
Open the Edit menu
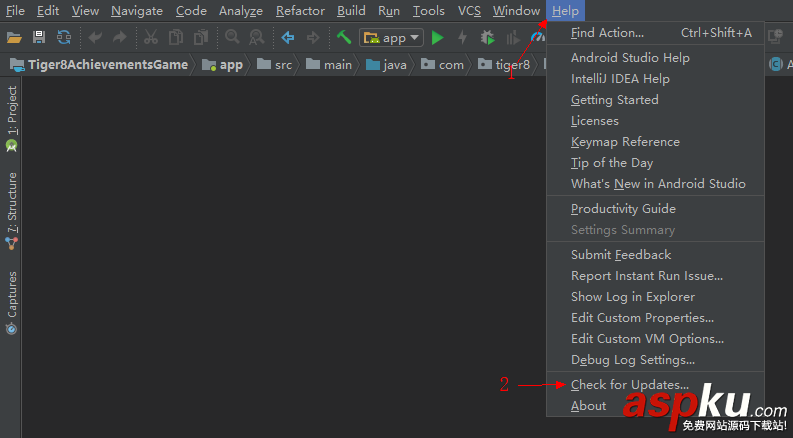click(x=48, y=11)
